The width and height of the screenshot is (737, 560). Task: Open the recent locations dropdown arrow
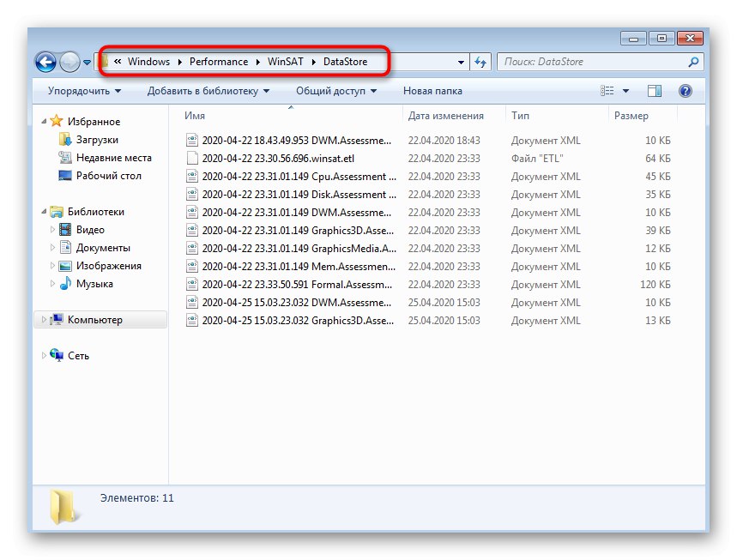(x=87, y=62)
